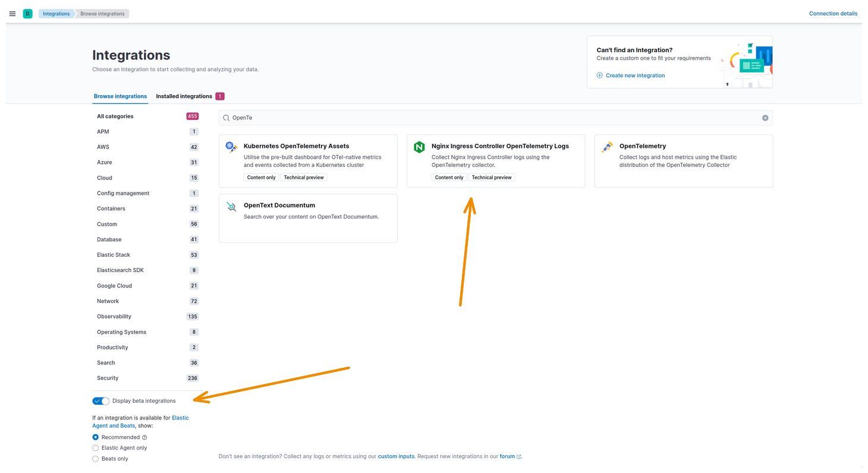Click Content only badge on Kubernetes card
The width and height of the screenshot is (868, 473).
[262, 178]
